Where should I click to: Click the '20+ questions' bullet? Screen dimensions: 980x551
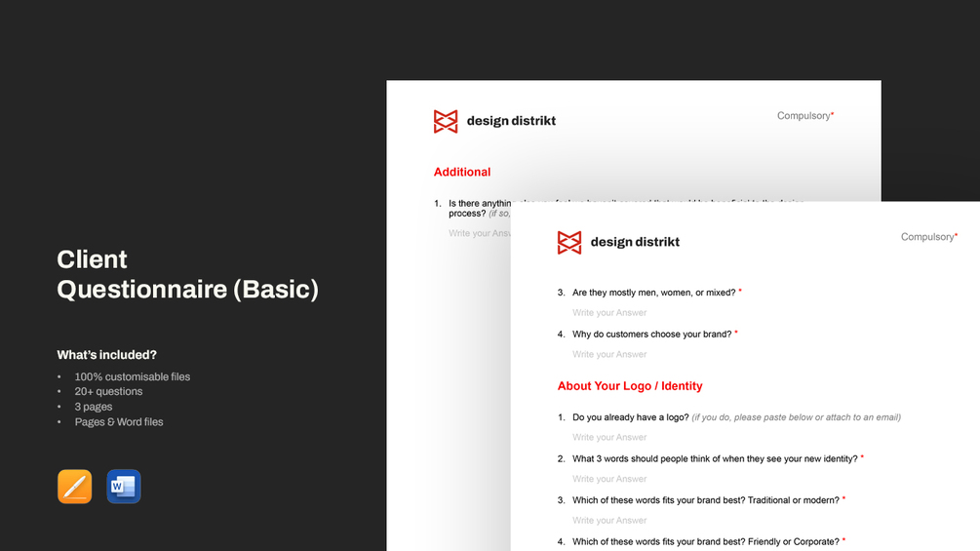(109, 392)
